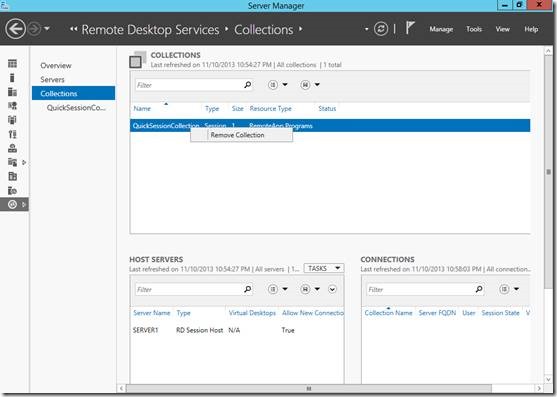Open the navigation history dropdown arrow
Screen dimensions: 557x397
47,29
